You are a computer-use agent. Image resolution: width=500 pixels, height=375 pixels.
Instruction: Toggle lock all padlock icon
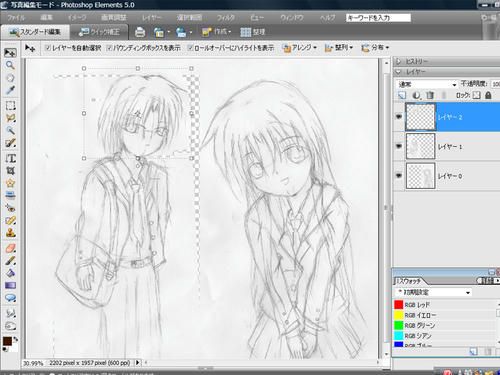tap(488, 95)
